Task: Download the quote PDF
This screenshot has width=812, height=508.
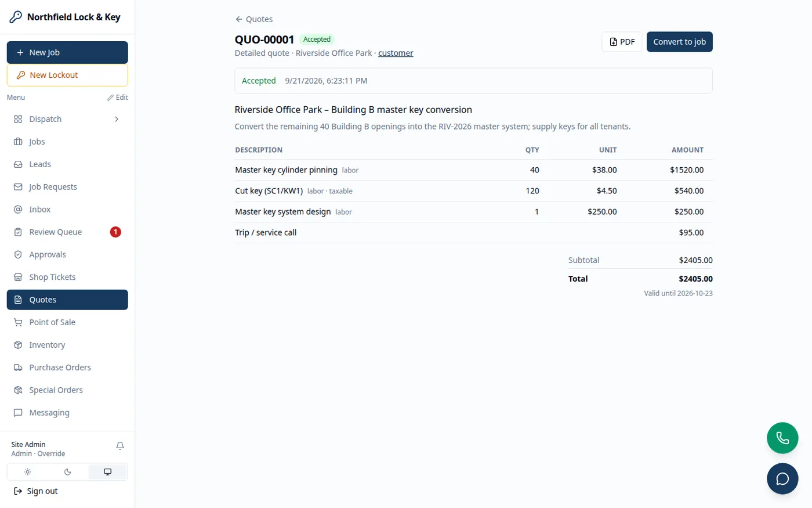Action: 622,42
